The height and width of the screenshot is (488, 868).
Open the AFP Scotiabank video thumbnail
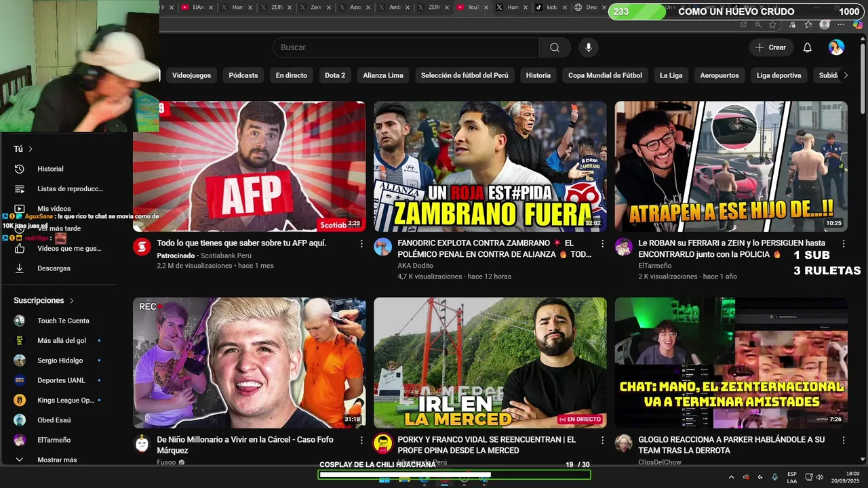point(249,167)
